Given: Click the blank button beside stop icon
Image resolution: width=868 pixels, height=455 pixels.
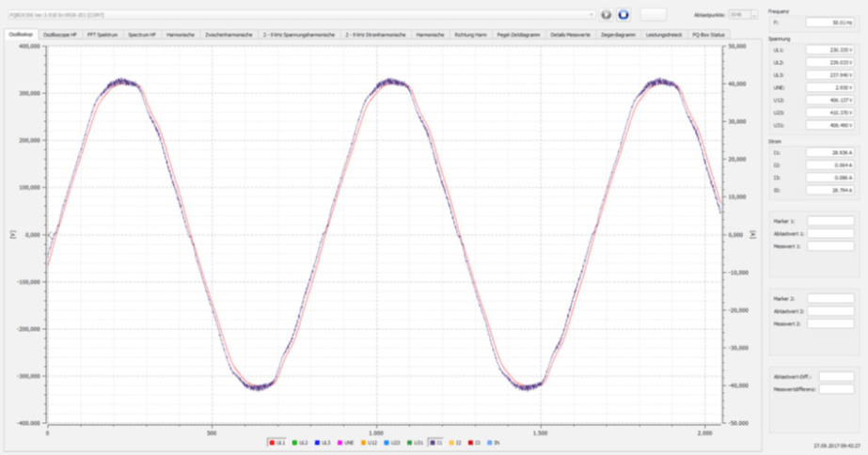Looking at the screenshot, I should click(654, 14).
